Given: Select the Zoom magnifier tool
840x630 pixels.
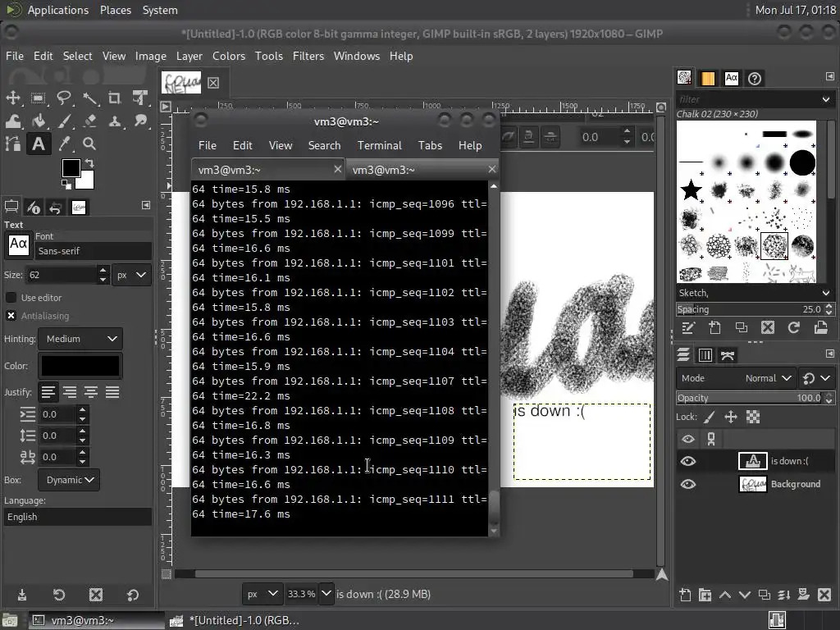Looking at the screenshot, I should 89,144.
